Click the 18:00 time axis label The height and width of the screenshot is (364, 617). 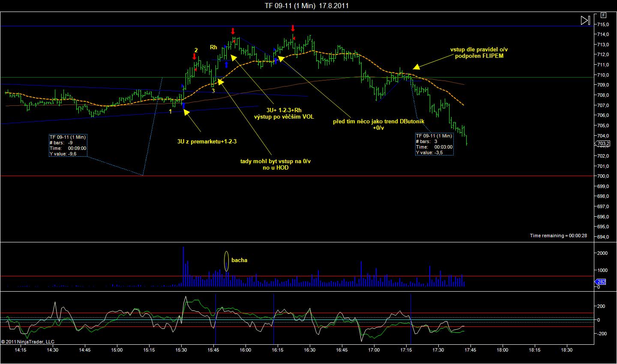(503, 349)
